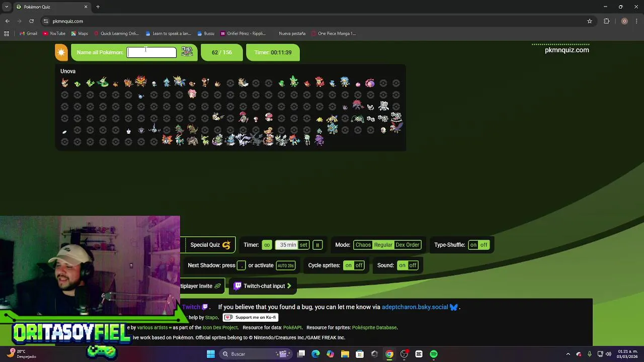644x362 pixels.
Task: Expand Twitch-chat input section
Action: pyautogui.click(x=263, y=286)
